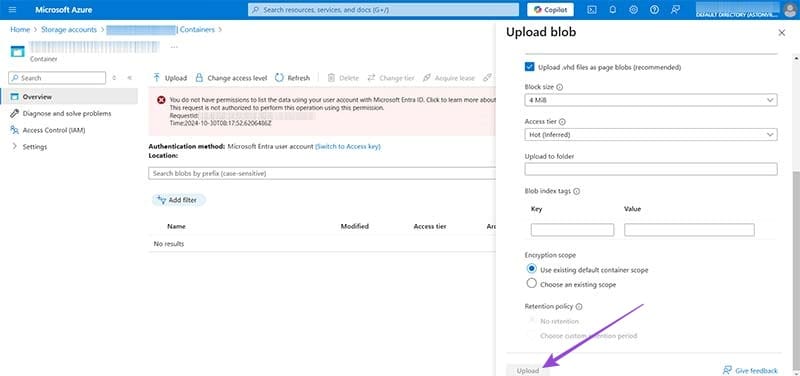The image size is (800, 376).
Task: Click the Upload toolbar button
Action: click(x=170, y=78)
